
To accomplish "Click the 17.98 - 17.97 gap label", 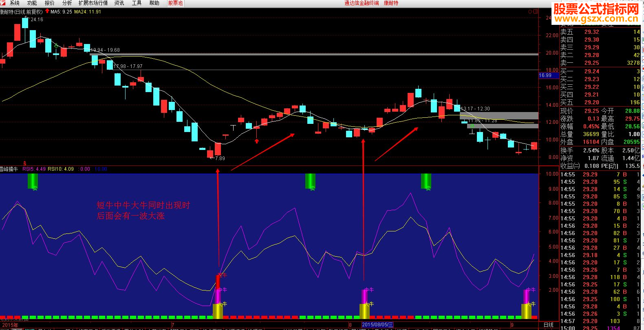I will (x=128, y=66).
